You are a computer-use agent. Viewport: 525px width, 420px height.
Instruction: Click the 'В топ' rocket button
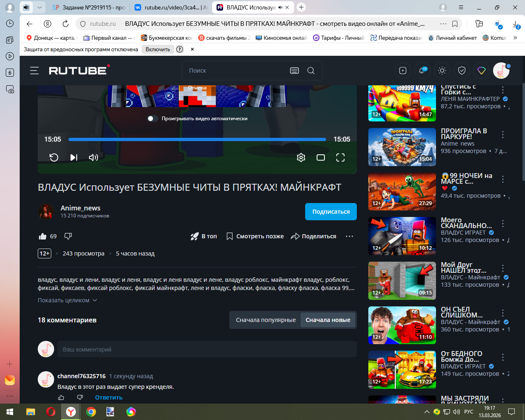click(x=204, y=236)
